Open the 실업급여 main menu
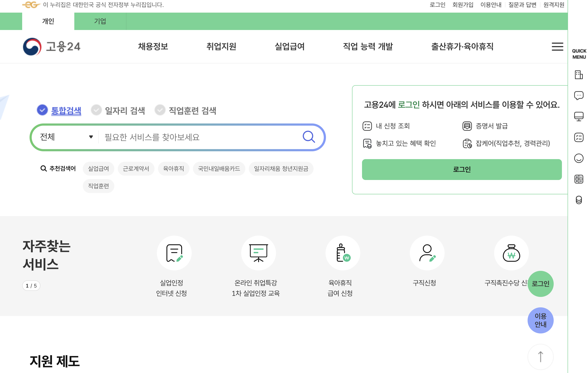The height and width of the screenshot is (373, 588). tap(290, 47)
